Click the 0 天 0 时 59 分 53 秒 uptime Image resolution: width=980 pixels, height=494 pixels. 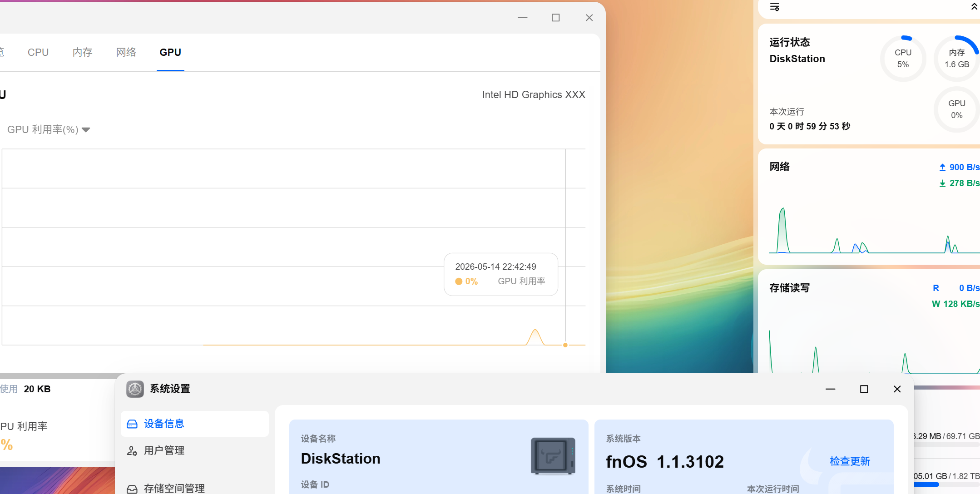tap(810, 126)
